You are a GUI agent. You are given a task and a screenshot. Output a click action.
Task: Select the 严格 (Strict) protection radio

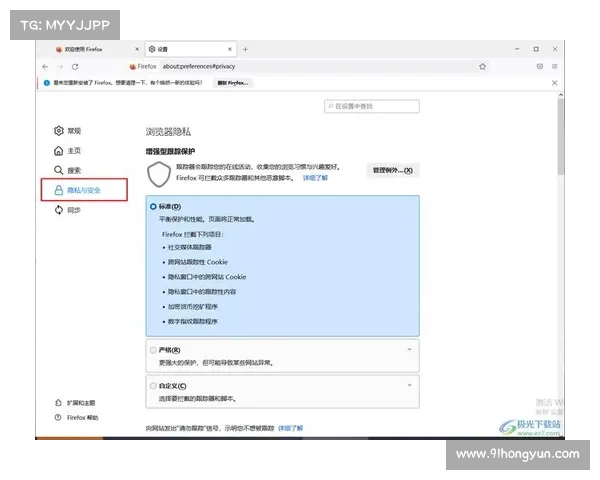[153, 350]
